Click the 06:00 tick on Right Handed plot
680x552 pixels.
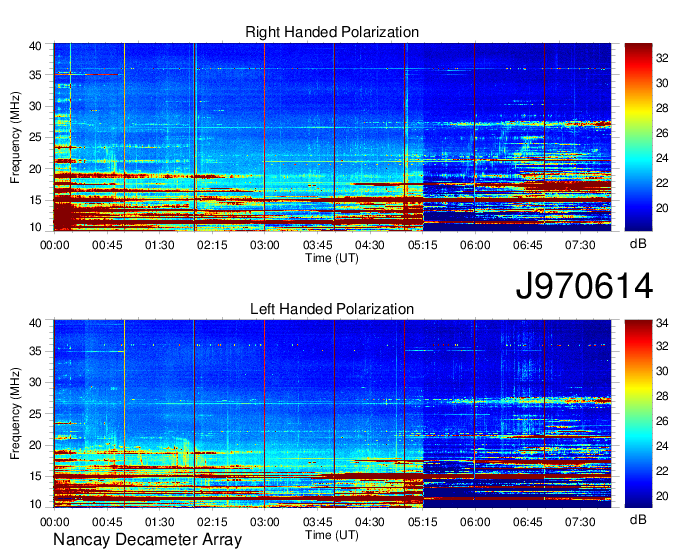pyautogui.click(x=475, y=245)
